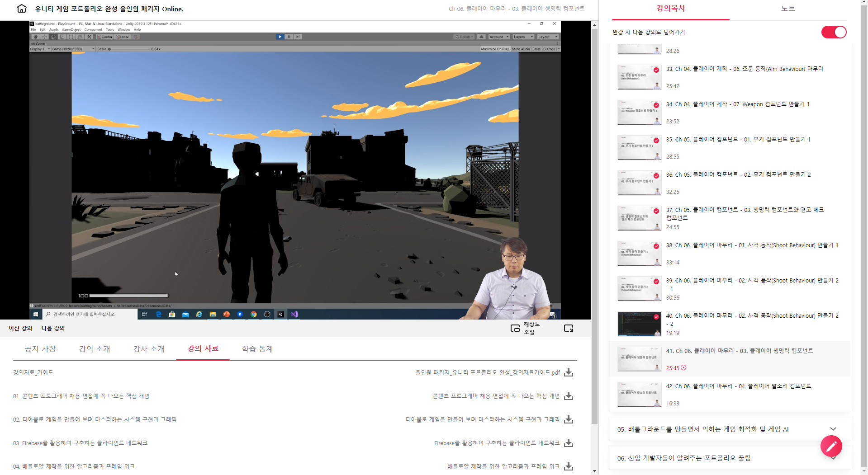Download 디아블로 게임 material file

click(x=569, y=419)
